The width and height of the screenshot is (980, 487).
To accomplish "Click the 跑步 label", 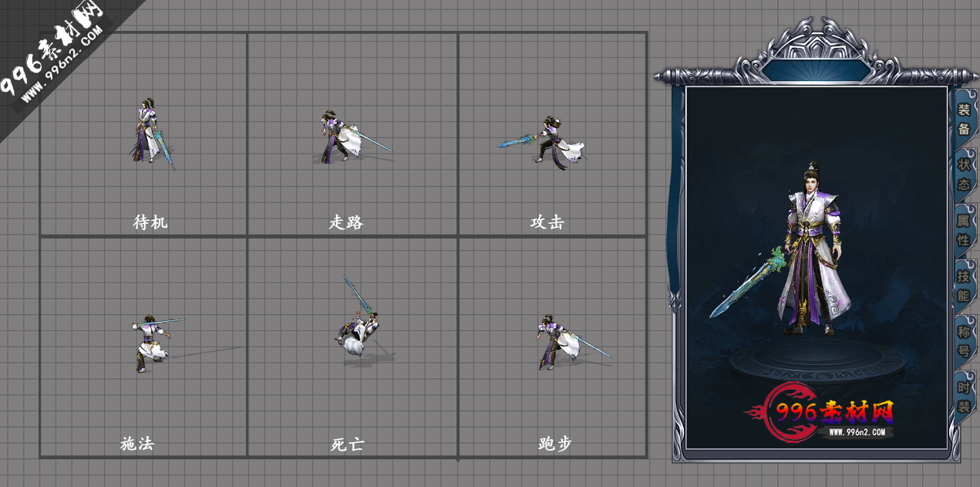I will [555, 444].
